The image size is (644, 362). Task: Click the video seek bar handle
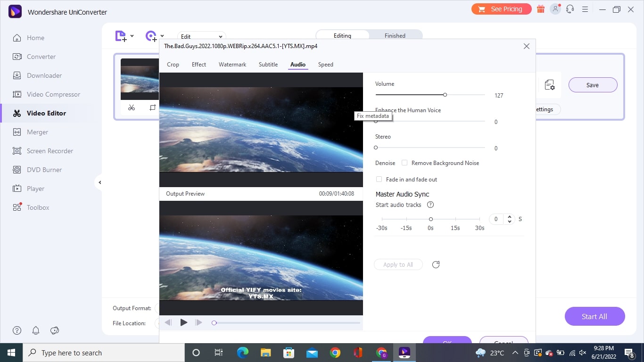[x=214, y=323]
